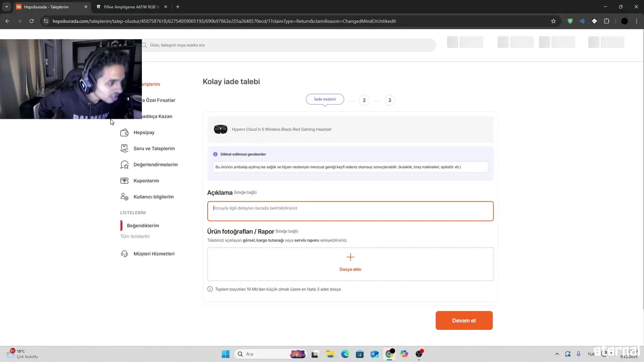The width and height of the screenshot is (644, 362).
Task: Click the Müşteri Hizmetleri headset icon
Action: pyautogui.click(x=124, y=254)
